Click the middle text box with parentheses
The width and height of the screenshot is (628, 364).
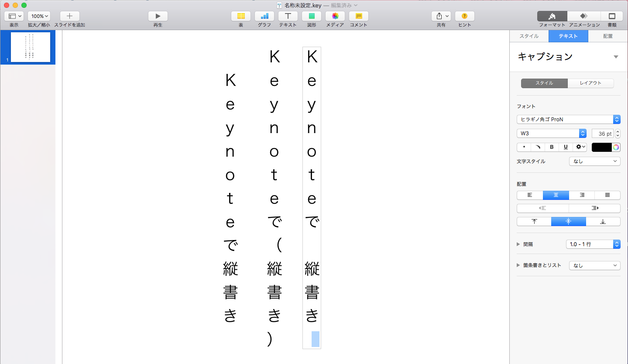click(274, 198)
